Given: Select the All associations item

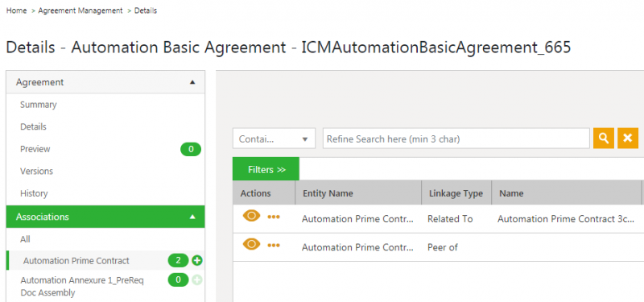Looking at the screenshot, I should click(x=25, y=239).
